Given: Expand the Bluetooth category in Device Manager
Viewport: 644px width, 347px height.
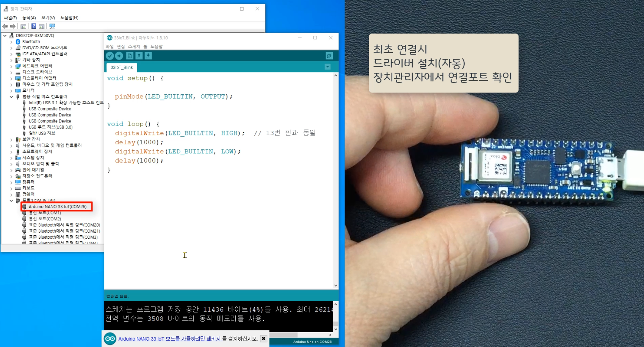Looking at the screenshot, I should coord(11,42).
